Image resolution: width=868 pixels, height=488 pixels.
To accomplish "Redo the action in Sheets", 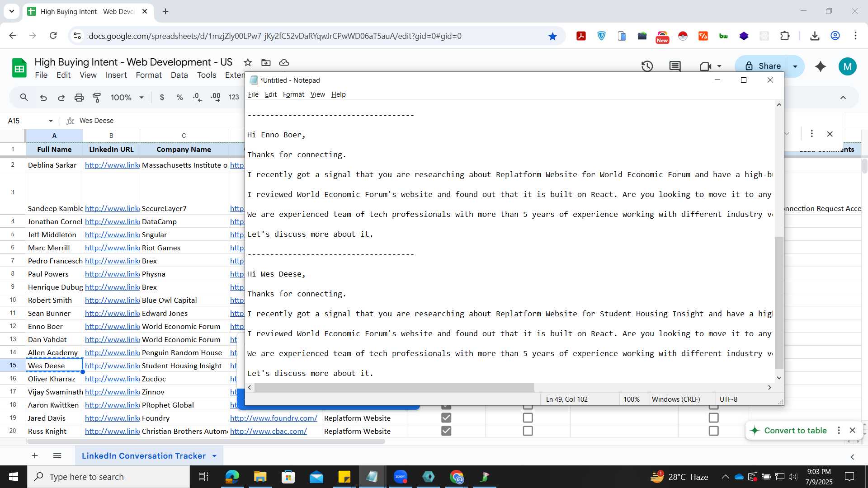I will point(61,97).
